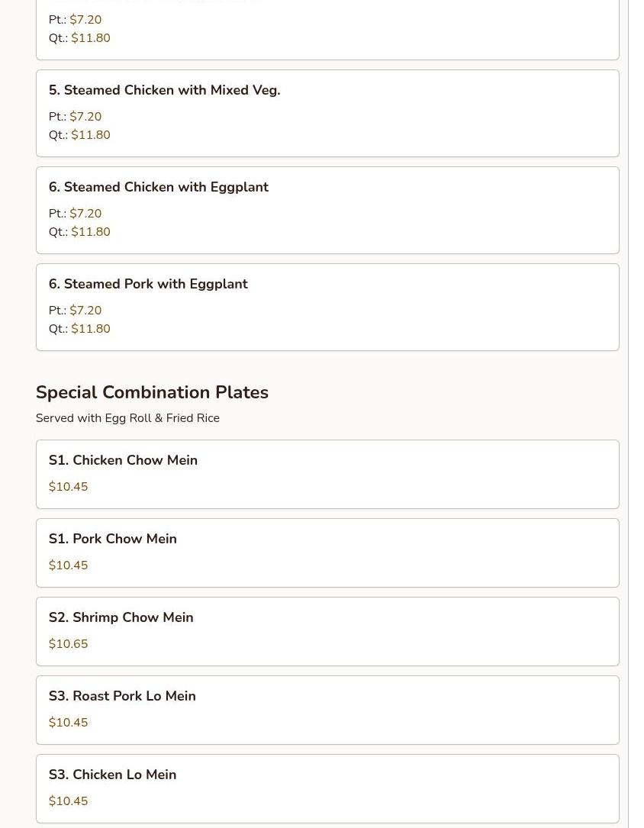The height and width of the screenshot is (828, 644).
Task: Open S3. Roast Pork Lo Mein plate
Action: coord(122,696)
